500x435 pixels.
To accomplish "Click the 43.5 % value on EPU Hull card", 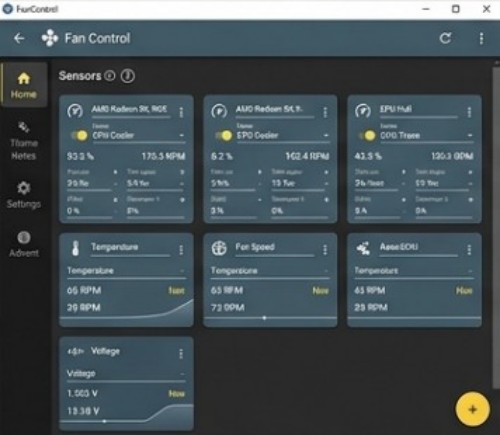I will (368, 156).
